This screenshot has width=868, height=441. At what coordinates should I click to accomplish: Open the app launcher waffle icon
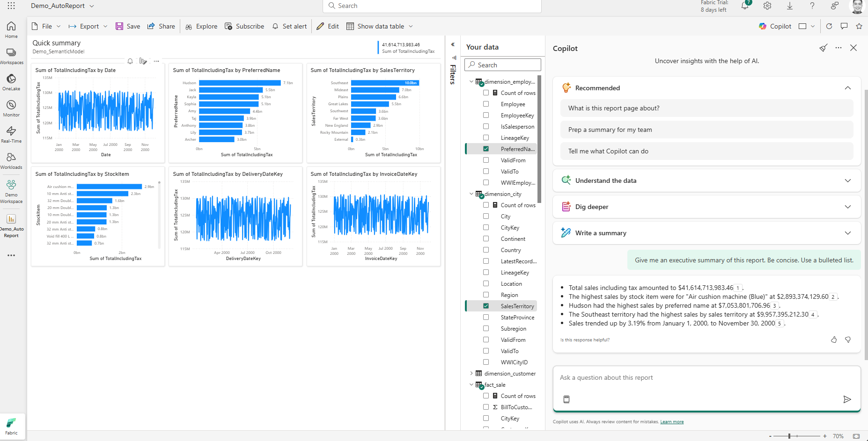[11, 6]
